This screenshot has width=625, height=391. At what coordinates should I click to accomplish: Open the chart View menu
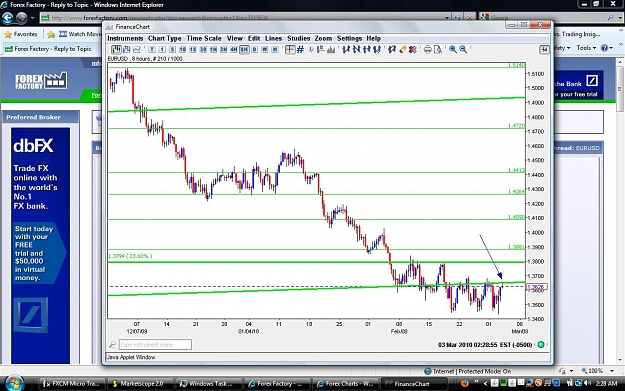[x=234, y=38]
